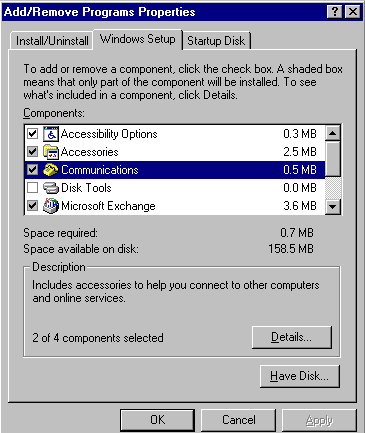
Task: Click the Accessories folder icon
Action: (51, 152)
